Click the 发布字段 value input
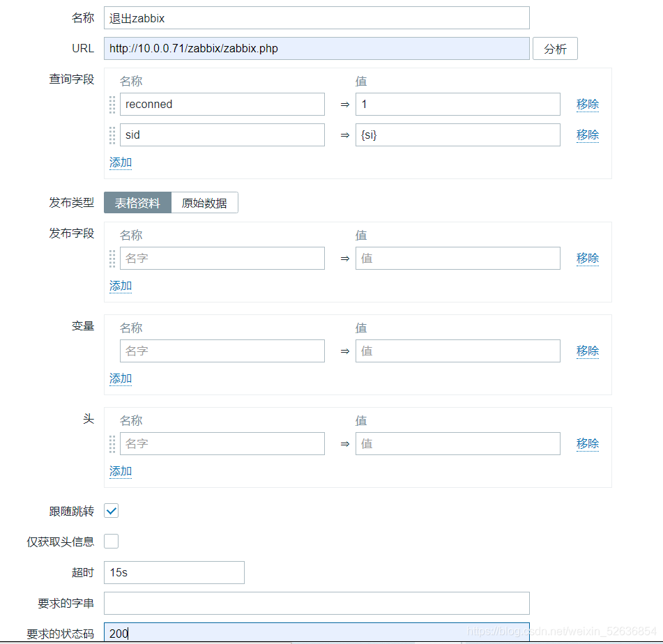This screenshot has height=644, width=663. coord(457,259)
